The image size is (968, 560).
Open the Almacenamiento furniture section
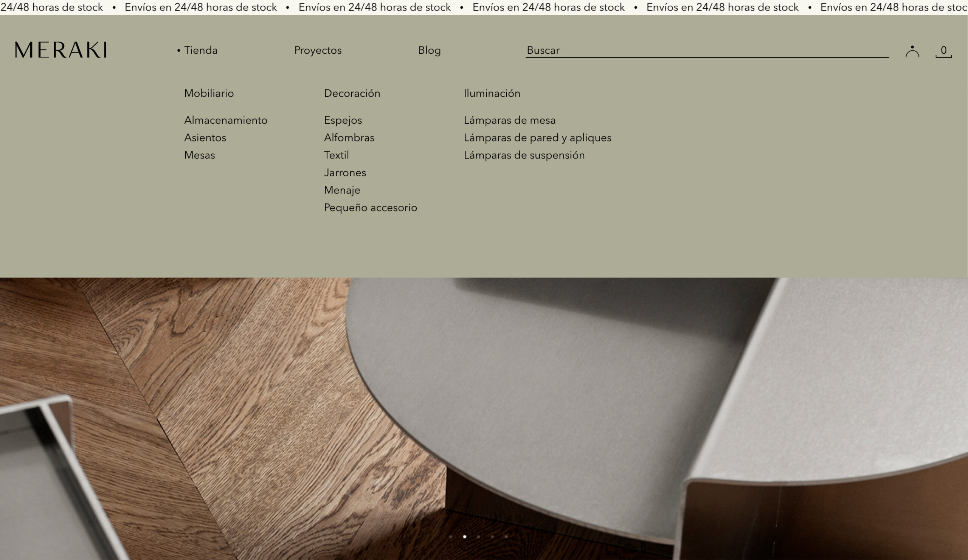coord(225,120)
